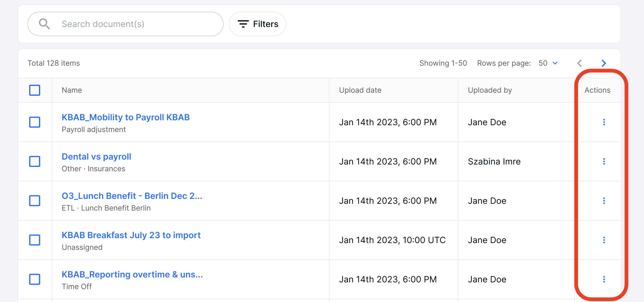Open three-dot menu for O3_Lunch Benefit row
The width and height of the screenshot is (644, 302).
(x=604, y=201)
